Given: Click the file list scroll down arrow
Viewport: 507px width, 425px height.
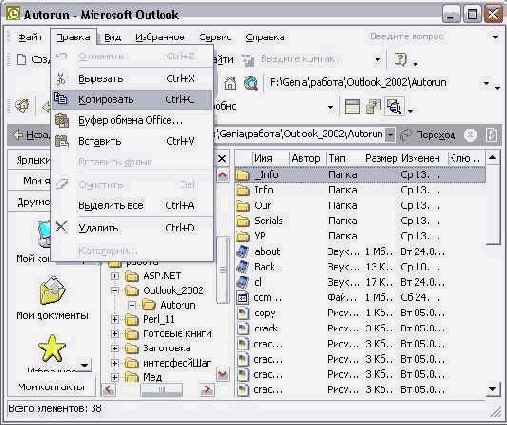Looking at the screenshot, I should click(493, 389).
